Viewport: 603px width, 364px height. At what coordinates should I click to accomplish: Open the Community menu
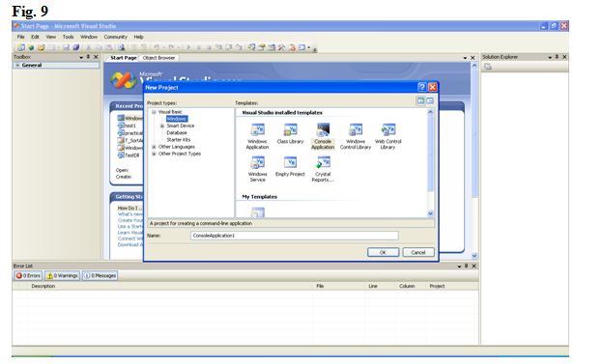pyautogui.click(x=115, y=37)
